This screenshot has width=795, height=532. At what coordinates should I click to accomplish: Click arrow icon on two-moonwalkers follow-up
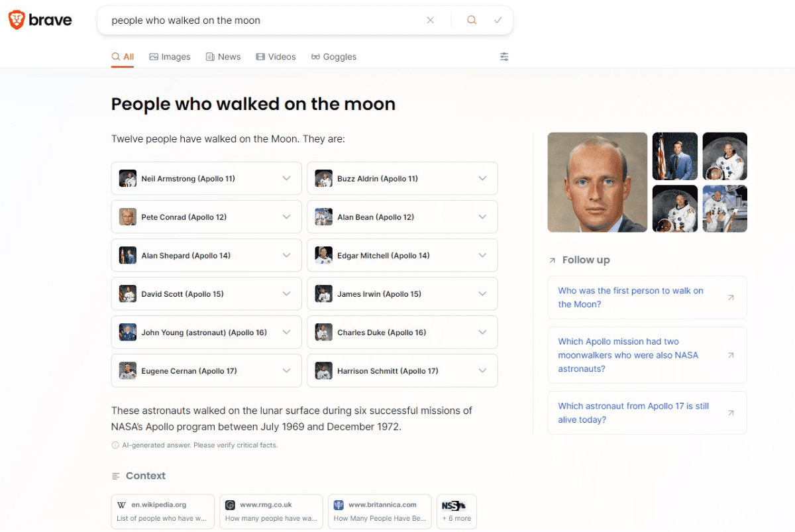point(731,355)
